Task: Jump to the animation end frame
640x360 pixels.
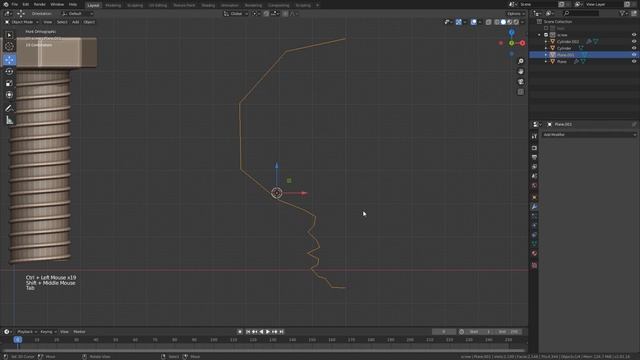Action: tap(282, 332)
